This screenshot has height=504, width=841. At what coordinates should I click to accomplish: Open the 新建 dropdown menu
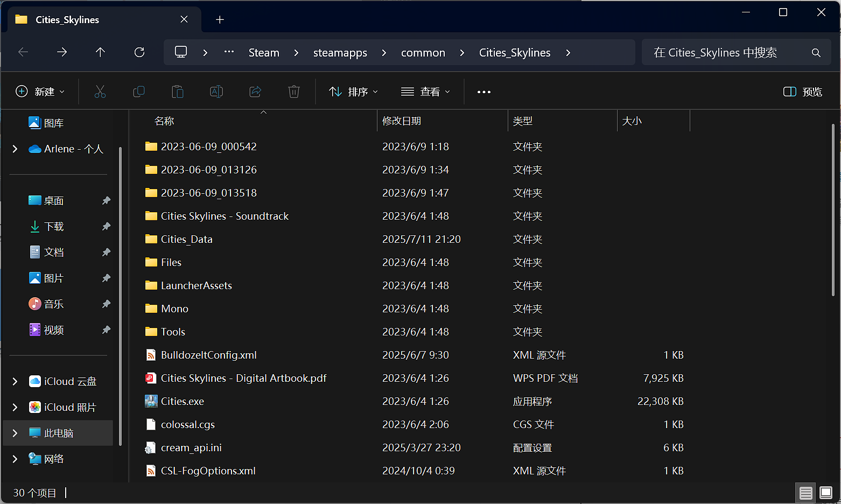coord(40,92)
